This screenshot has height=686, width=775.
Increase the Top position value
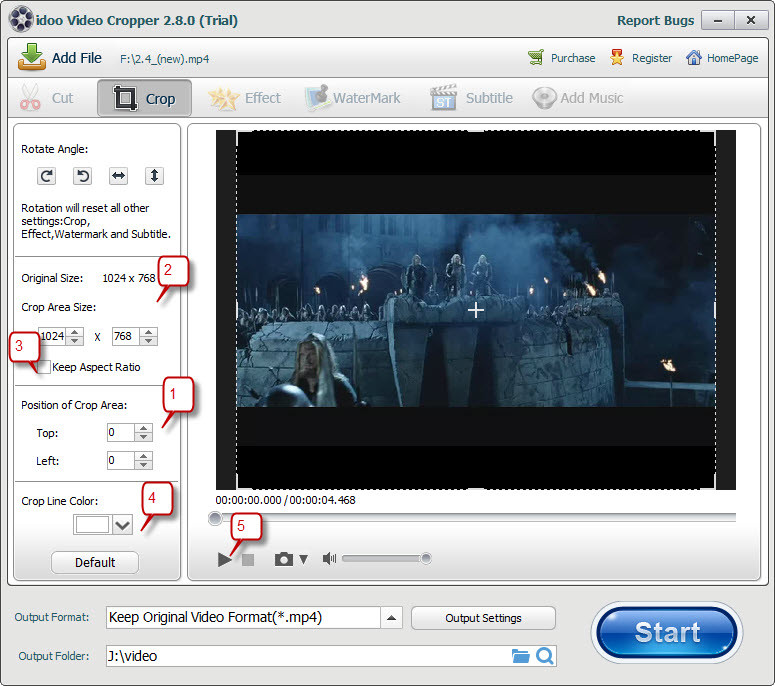tap(143, 428)
